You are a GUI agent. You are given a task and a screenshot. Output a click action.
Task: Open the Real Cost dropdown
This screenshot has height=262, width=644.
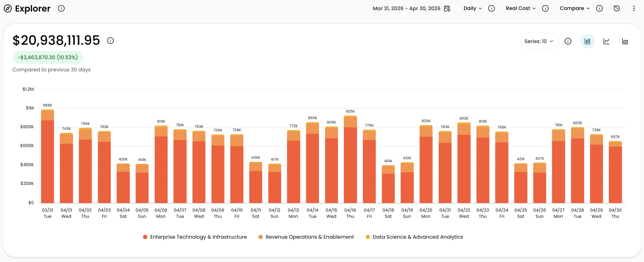520,8
